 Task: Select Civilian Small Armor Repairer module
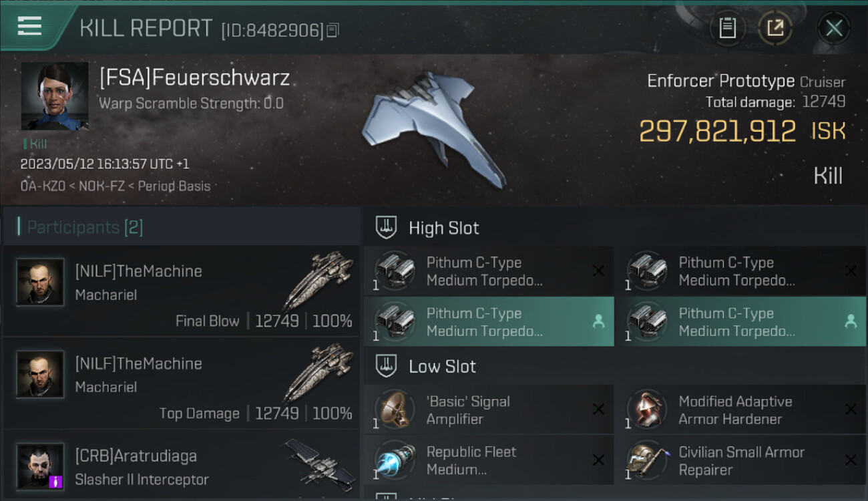coord(741,460)
